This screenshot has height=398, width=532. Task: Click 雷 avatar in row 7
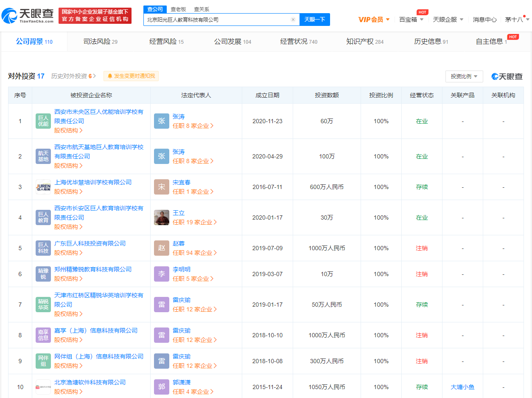162,305
